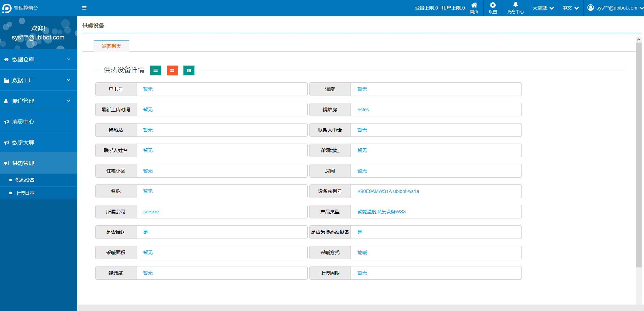Click the 户卡号 value 暂无
This screenshot has height=311, width=644.
(x=148, y=89)
